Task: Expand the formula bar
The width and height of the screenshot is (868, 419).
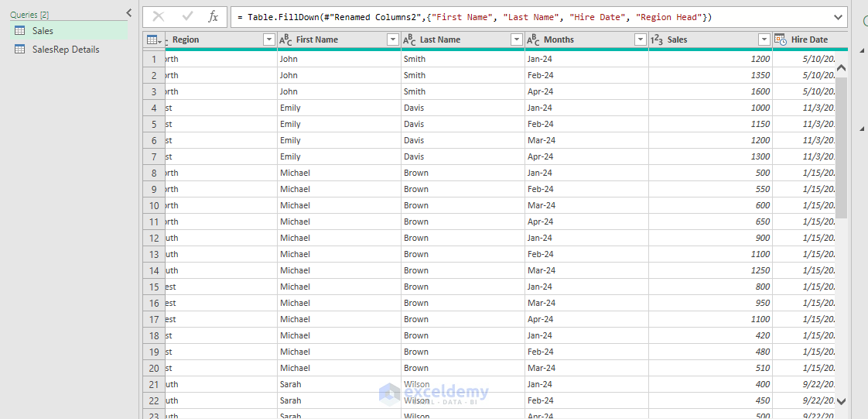Action: pyautogui.click(x=838, y=17)
